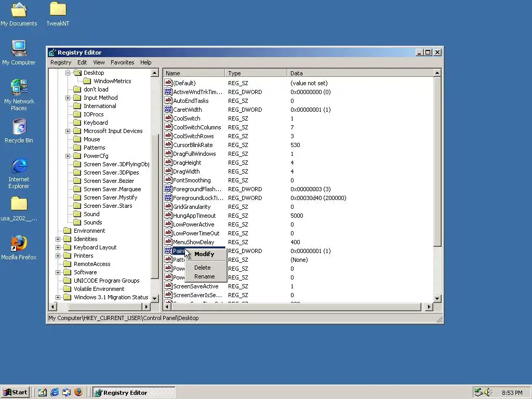
Task: Expand the Identities key
Action: 58,239
